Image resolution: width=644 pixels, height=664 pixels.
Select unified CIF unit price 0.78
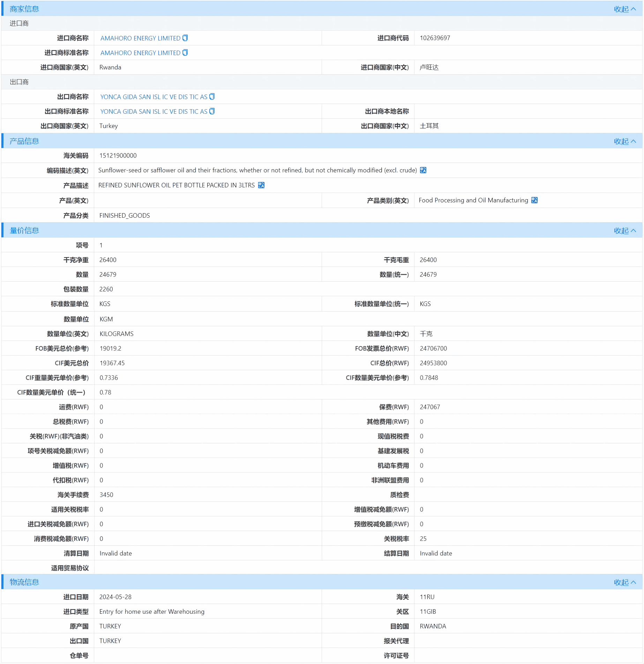(x=105, y=393)
